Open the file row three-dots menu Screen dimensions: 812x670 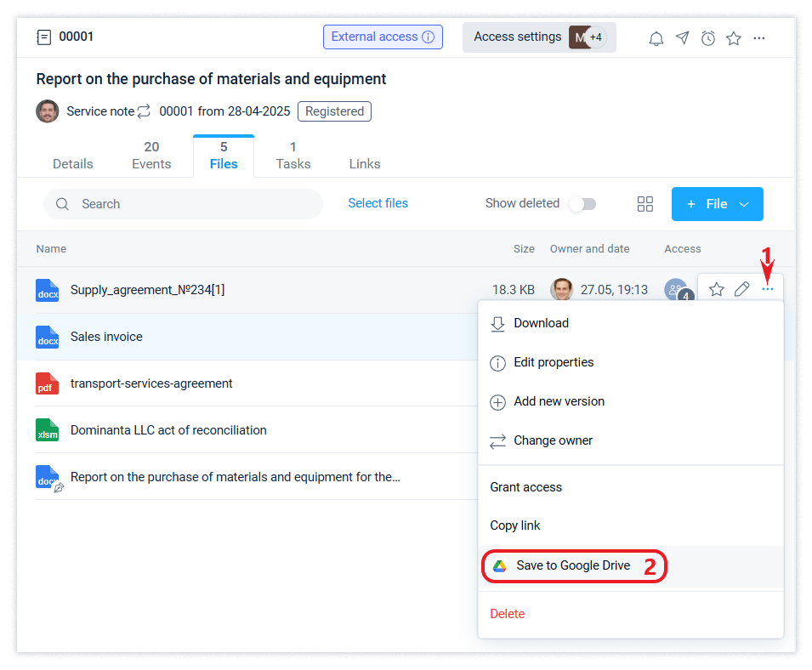coord(768,290)
